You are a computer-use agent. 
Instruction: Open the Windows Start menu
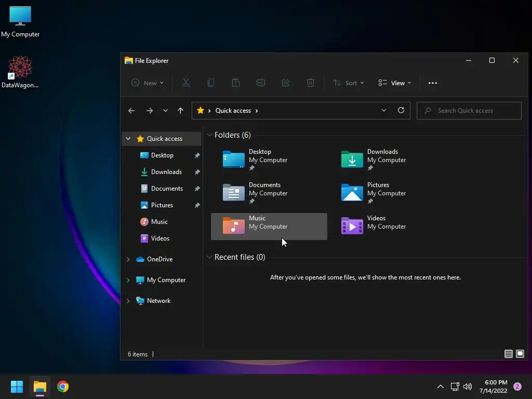[17, 387]
